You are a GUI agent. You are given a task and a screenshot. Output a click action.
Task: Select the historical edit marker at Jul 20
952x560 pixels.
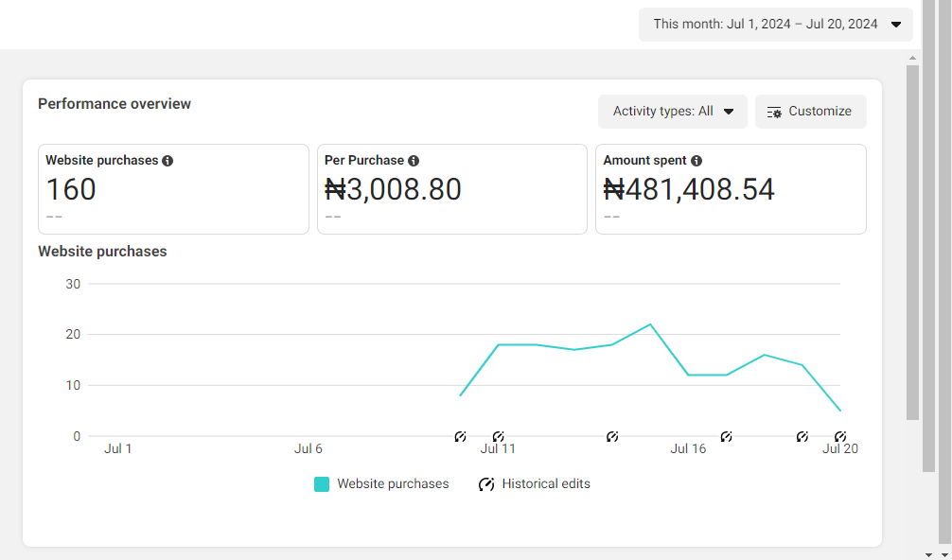click(x=839, y=436)
